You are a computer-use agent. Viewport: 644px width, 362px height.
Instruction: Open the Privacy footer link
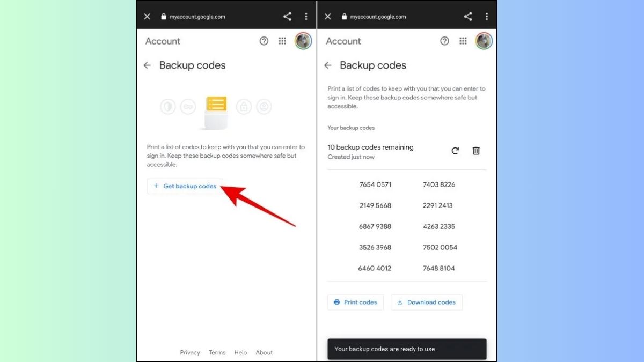click(x=190, y=352)
